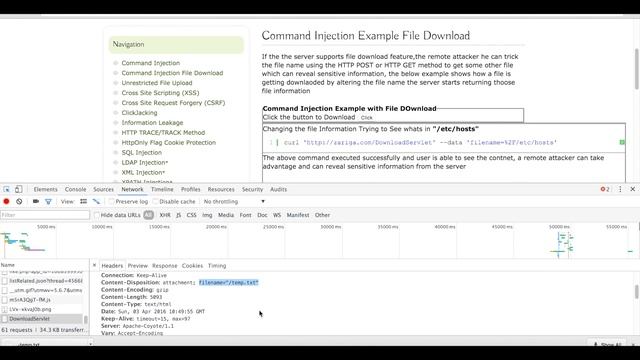This screenshot has width=640, height=360.
Task: Filter requests by XHR
Action: [x=165, y=215]
